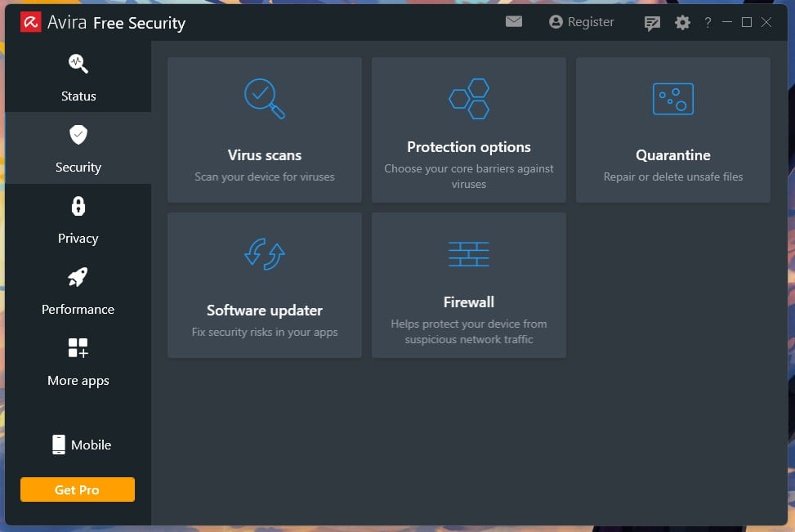795x532 pixels.
Task: Click the Firewall brick wall icon
Action: click(469, 254)
